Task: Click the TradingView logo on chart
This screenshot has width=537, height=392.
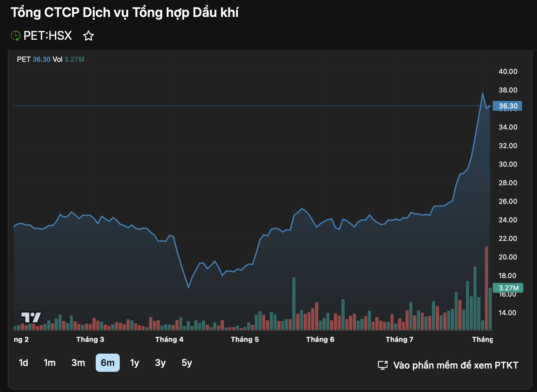Action: tap(31, 317)
